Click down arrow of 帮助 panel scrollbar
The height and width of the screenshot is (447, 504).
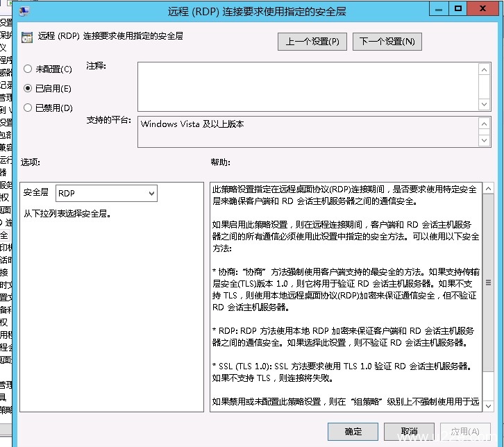(488, 406)
